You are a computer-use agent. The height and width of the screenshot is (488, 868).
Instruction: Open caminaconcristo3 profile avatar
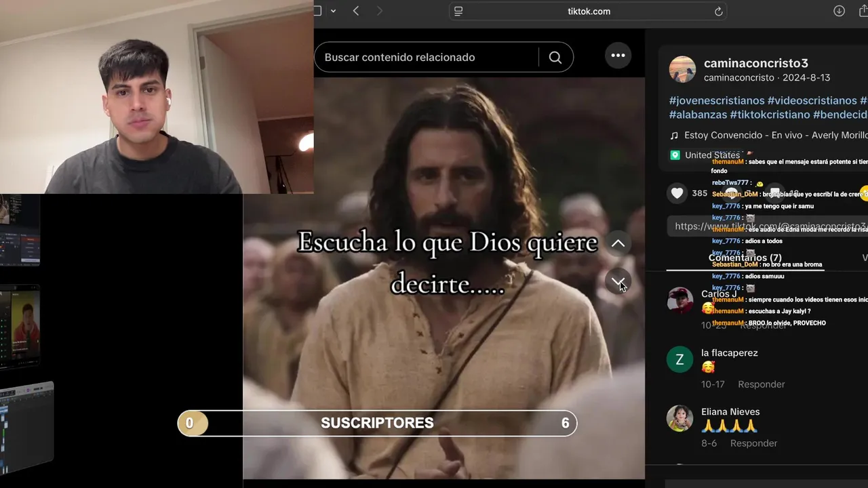coord(682,69)
